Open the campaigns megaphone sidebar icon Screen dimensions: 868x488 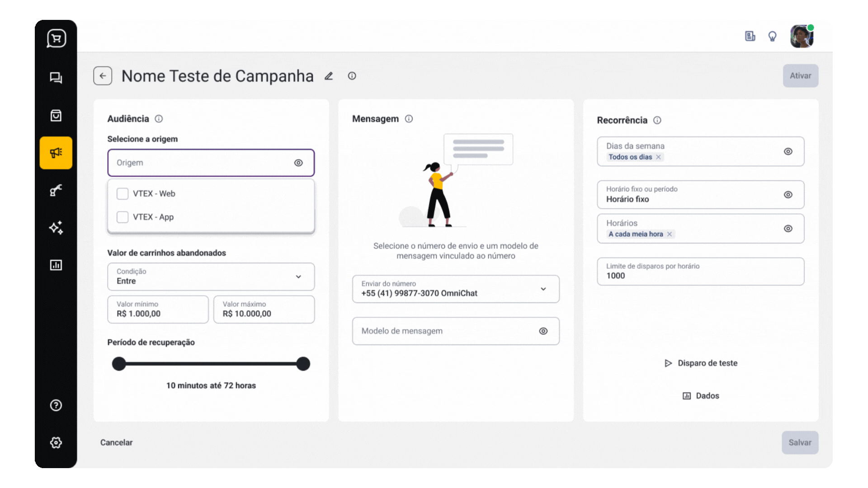click(x=56, y=153)
